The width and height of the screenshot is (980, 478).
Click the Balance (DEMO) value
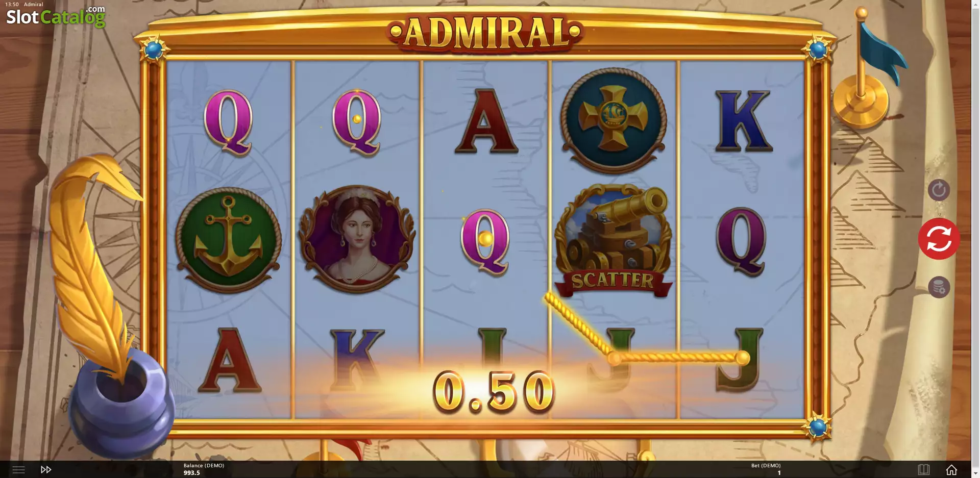click(x=192, y=473)
